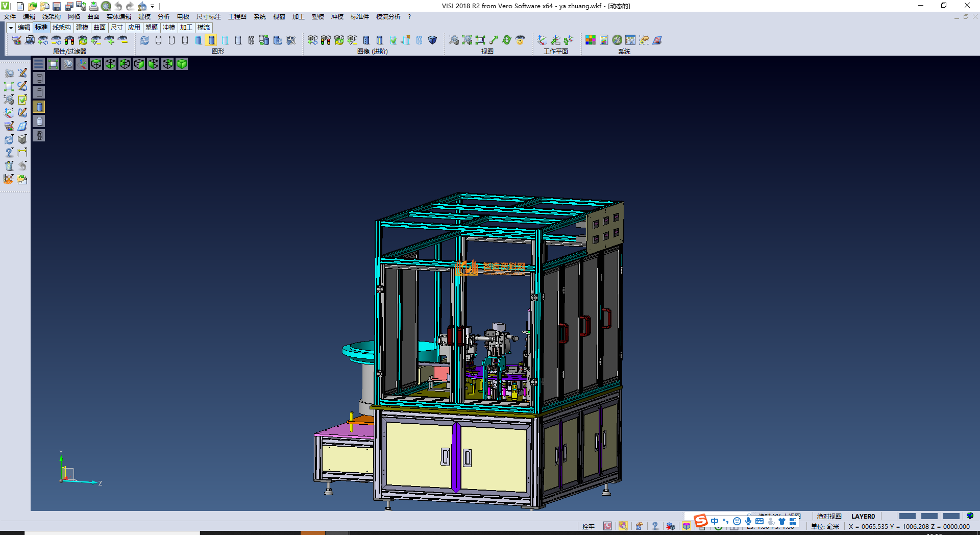Click the smiley face view icon
The height and width of the screenshot is (535, 980).
coord(520,40)
